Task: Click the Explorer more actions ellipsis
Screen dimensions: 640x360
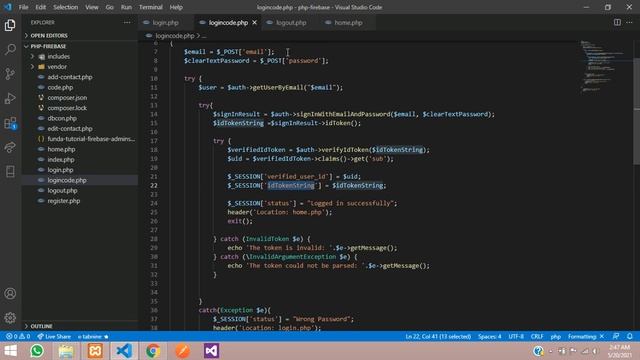Action: (127, 22)
